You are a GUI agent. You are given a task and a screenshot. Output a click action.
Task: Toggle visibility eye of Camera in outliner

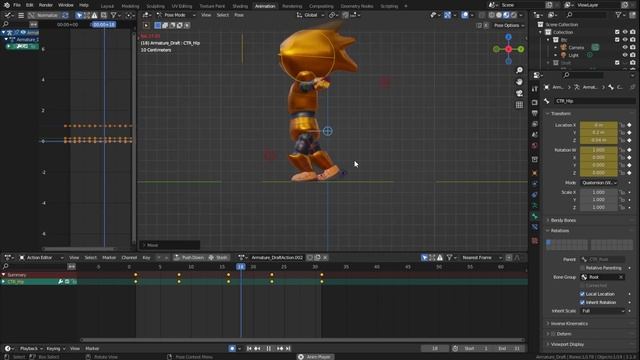(625, 47)
